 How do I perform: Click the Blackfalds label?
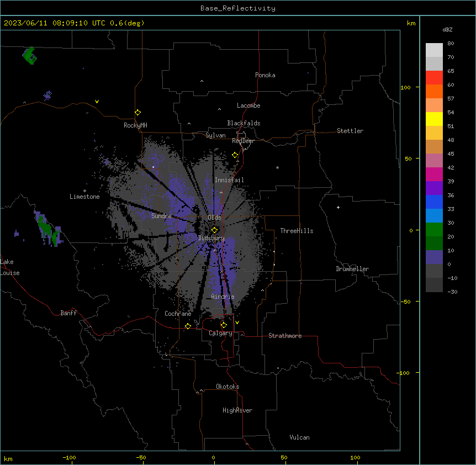[244, 123]
